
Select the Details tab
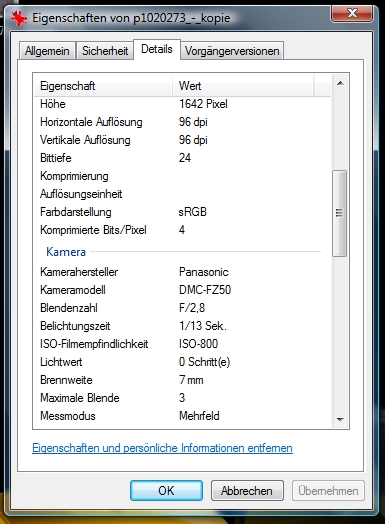click(157, 49)
